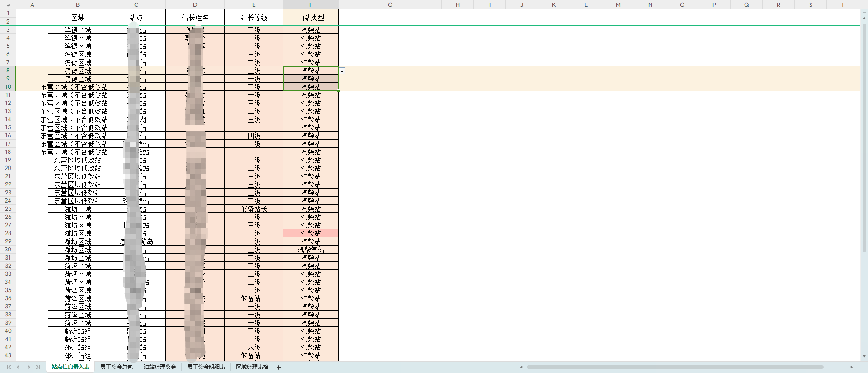Click the vertical scrollbar thumb

[x=864, y=138]
